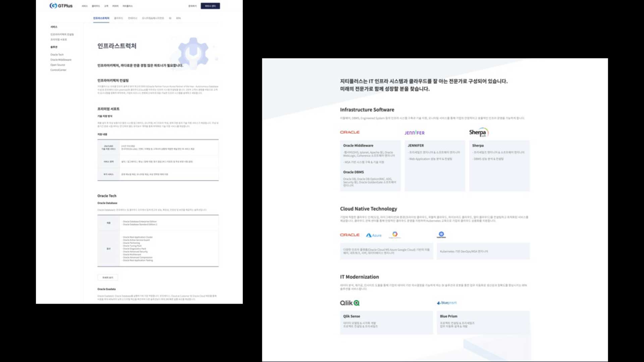The image size is (644, 362).
Task: Click the 인프라스트럭처 page heading
Action: pyautogui.click(x=117, y=46)
